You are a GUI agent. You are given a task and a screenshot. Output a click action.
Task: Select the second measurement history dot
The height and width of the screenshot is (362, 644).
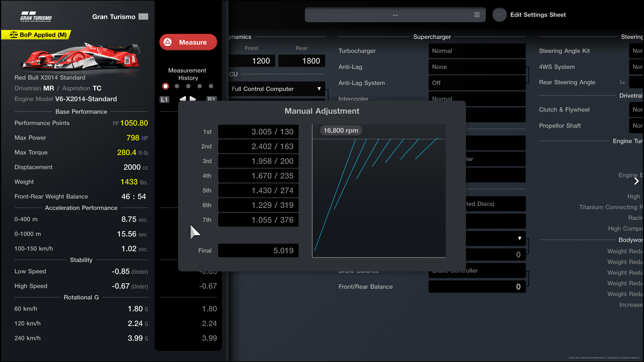[177, 86]
